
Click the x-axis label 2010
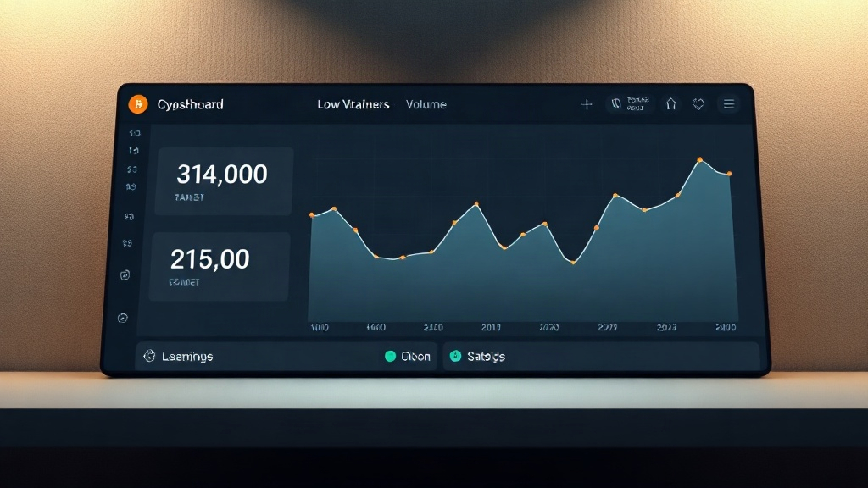point(491,328)
